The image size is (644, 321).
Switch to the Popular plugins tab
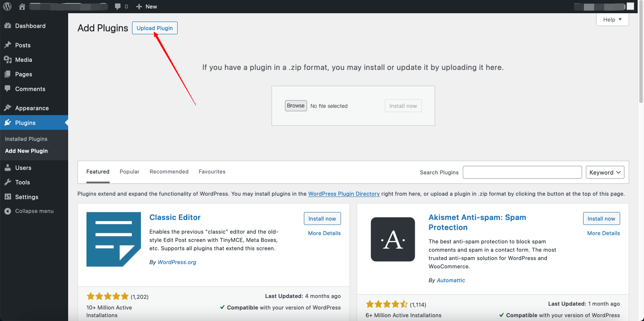(x=129, y=172)
